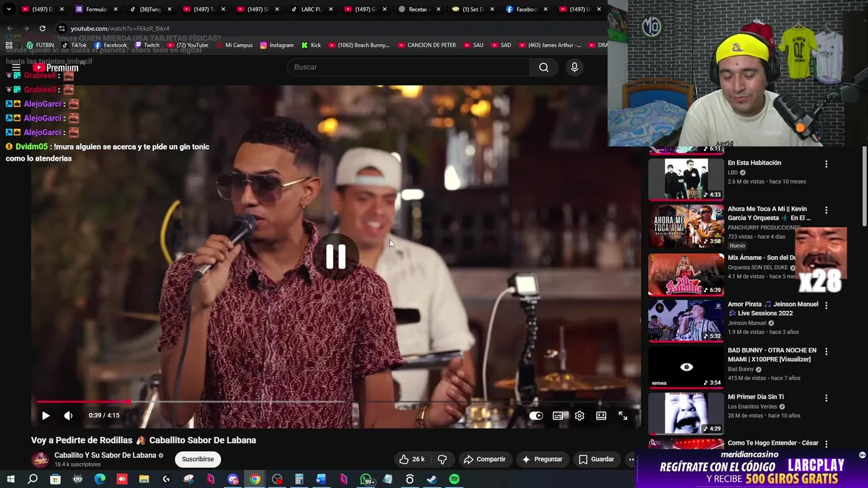Open Amor Pirata Jeinson Manuel video title
The height and width of the screenshot is (488, 868).
[773, 308]
